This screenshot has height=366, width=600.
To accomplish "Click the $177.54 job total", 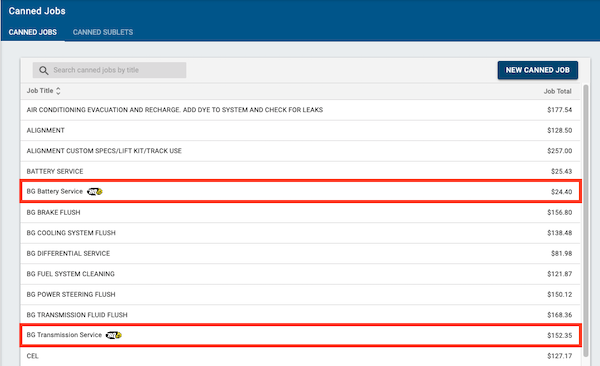I will (x=559, y=110).
